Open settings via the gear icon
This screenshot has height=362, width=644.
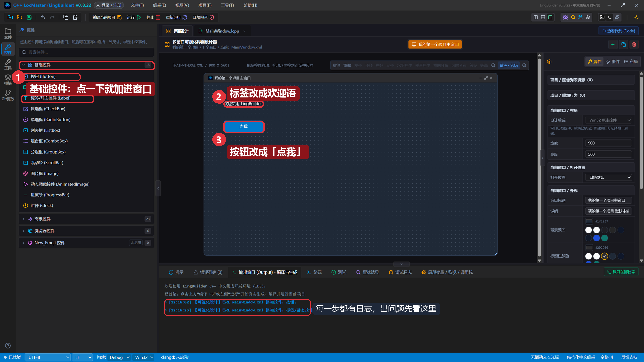tap(588, 17)
